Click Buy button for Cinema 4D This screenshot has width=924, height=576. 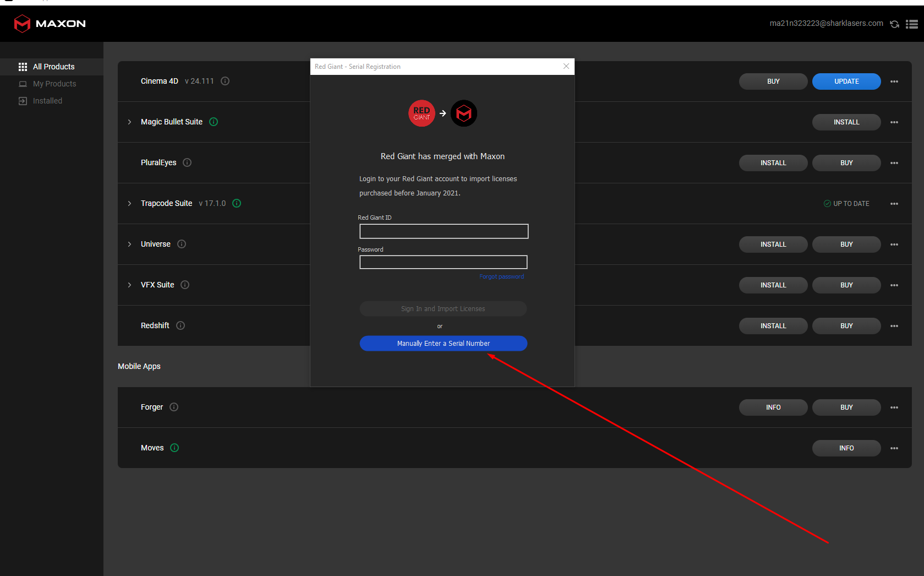pyautogui.click(x=773, y=81)
